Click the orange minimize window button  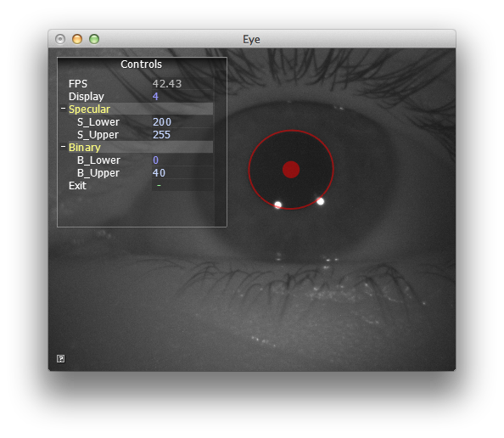pyautogui.click(x=77, y=39)
